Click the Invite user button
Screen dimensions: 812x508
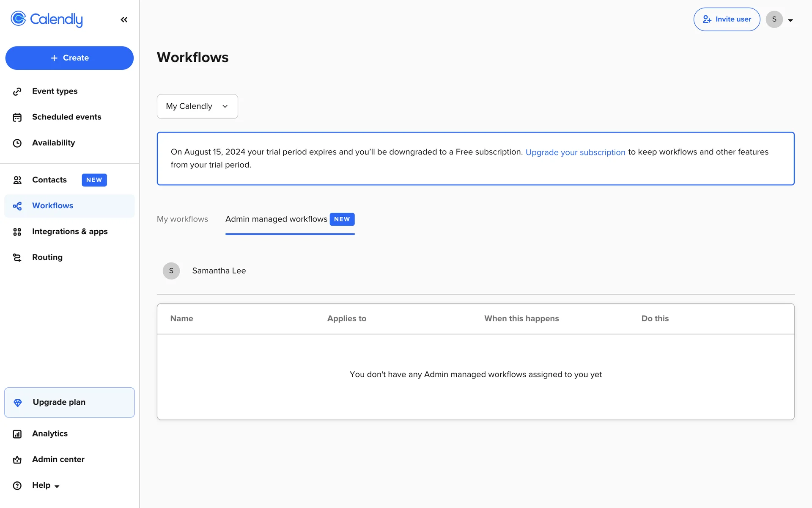727,19
